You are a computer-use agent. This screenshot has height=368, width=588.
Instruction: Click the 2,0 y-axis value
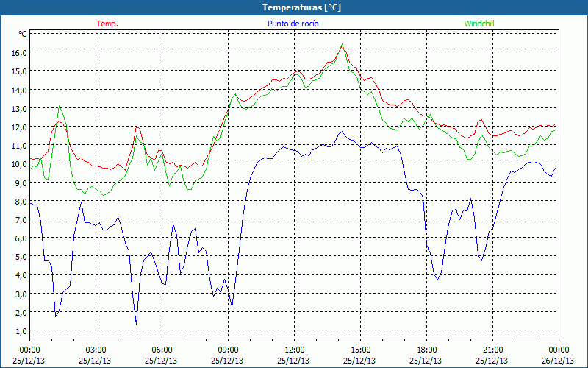tap(21, 312)
